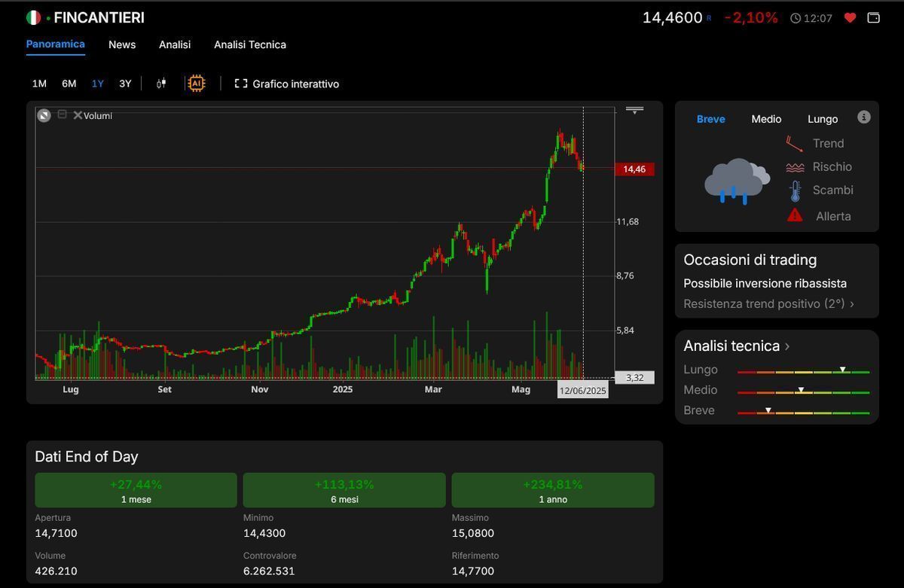Click the red Allerta warning triangle
Viewport: 904px width, 588px height.
tap(795, 215)
